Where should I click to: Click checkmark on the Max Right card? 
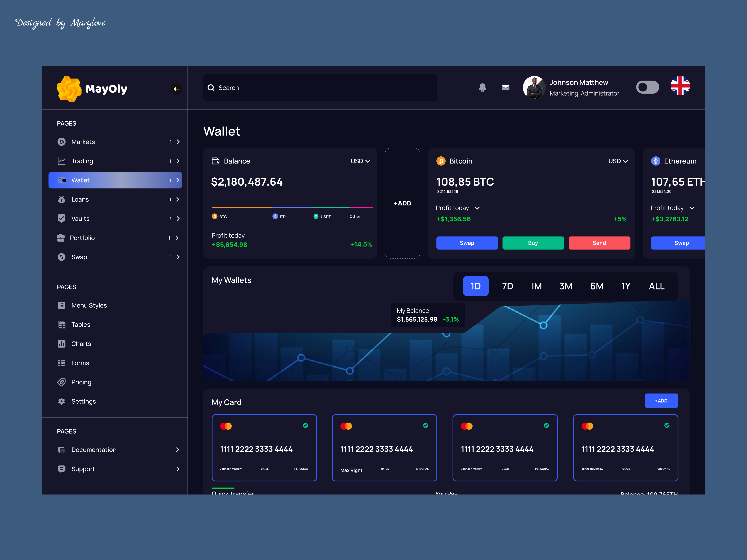point(425,425)
